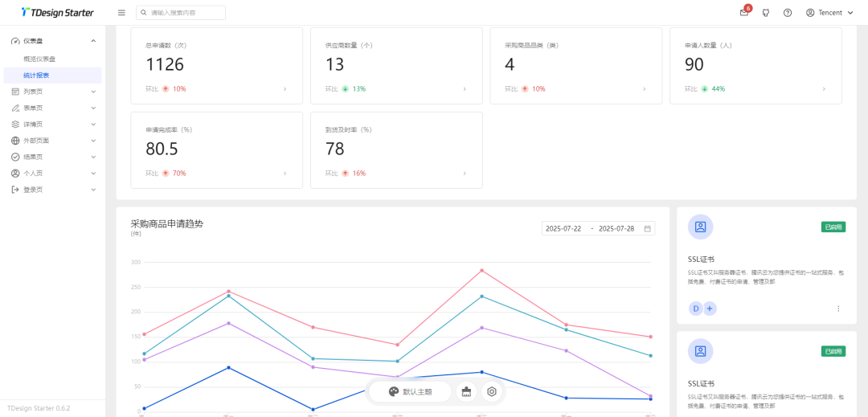Click the 表单页 edit pencil icon
Screen dimensions: 868x417
(15, 108)
